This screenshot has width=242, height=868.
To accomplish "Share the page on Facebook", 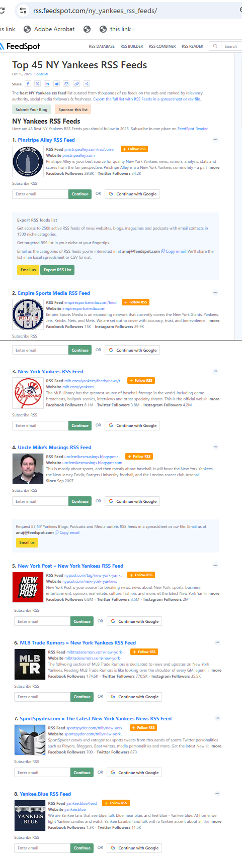I will (x=28, y=84).
